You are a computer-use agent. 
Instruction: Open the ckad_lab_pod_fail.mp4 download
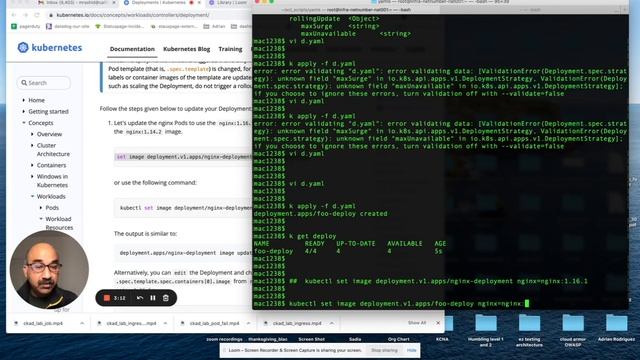214,323
